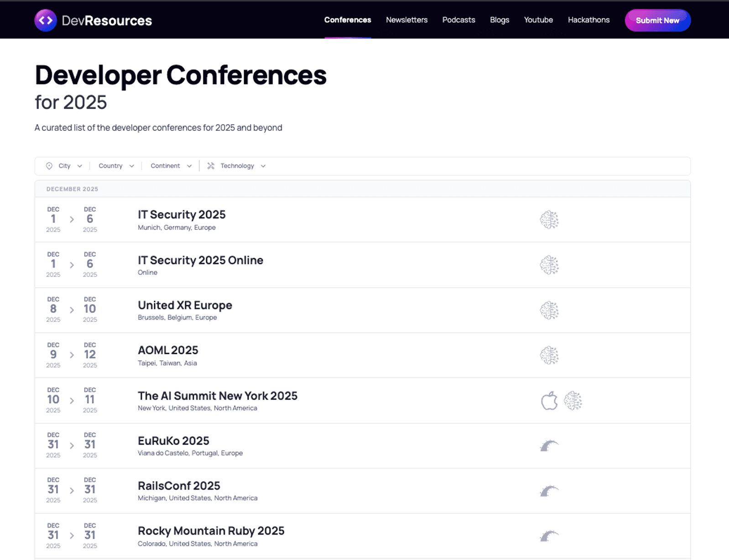Open the Podcasts nav item

458,20
